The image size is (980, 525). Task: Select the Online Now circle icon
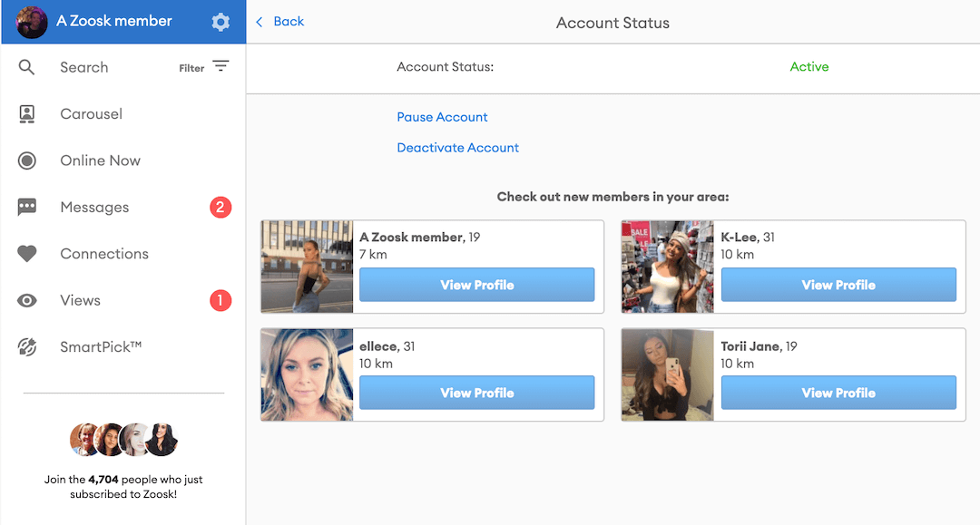[27, 160]
